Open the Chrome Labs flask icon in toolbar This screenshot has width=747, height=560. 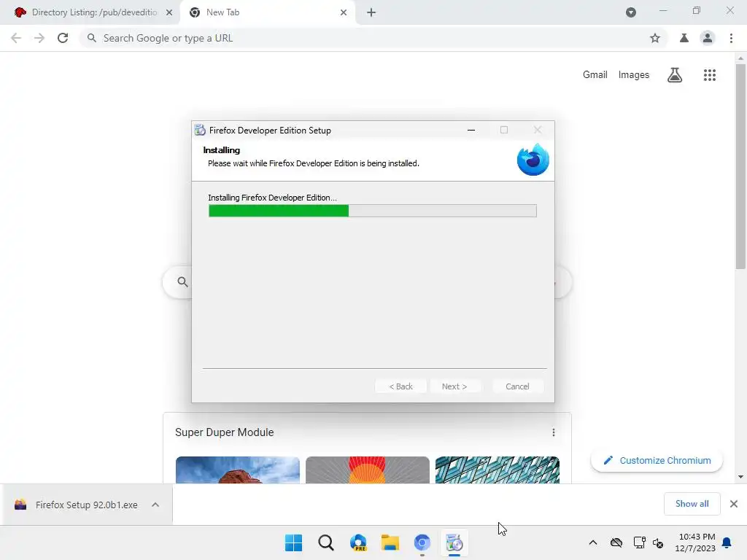[684, 38]
